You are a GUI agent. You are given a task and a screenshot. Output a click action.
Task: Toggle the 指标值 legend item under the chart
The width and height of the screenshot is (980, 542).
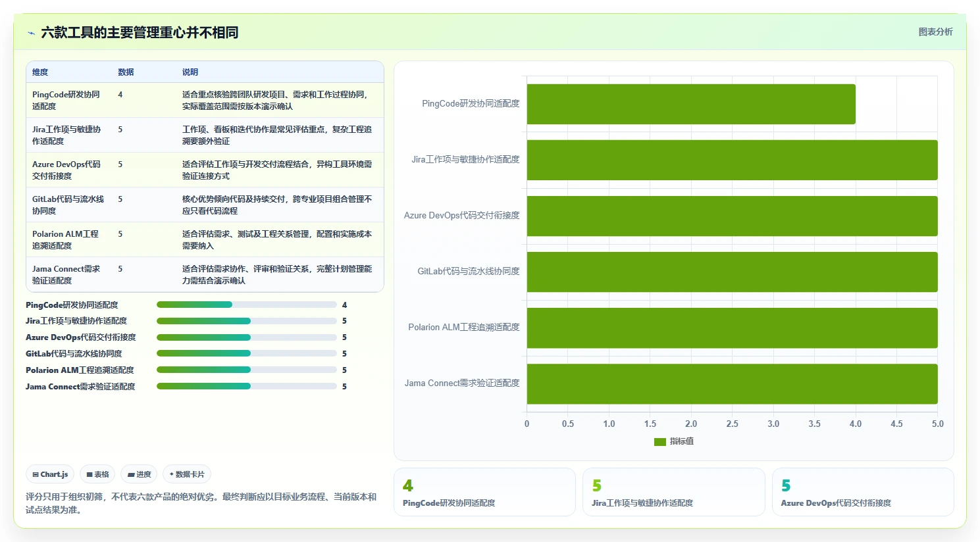click(674, 441)
